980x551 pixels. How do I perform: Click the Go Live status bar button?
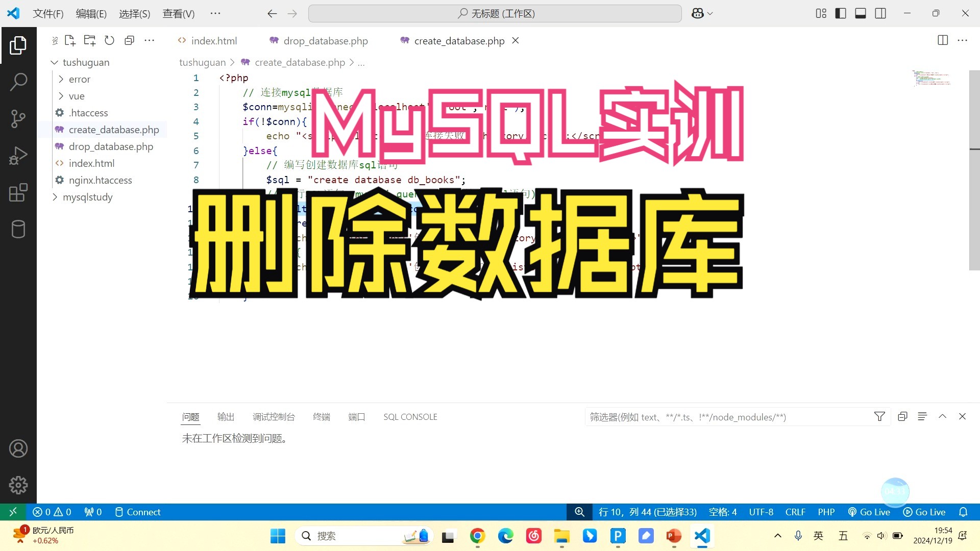pyautogui.click(x=869, y=512)
